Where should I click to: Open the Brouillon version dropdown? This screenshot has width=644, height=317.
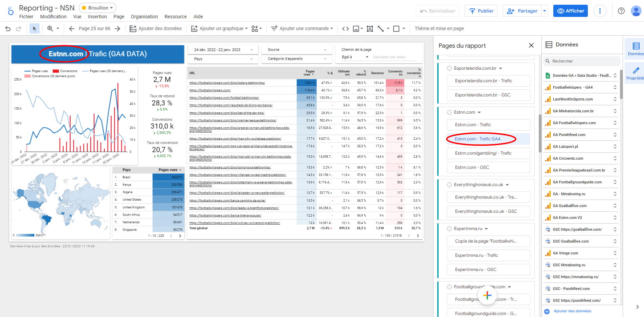(97, 8)
